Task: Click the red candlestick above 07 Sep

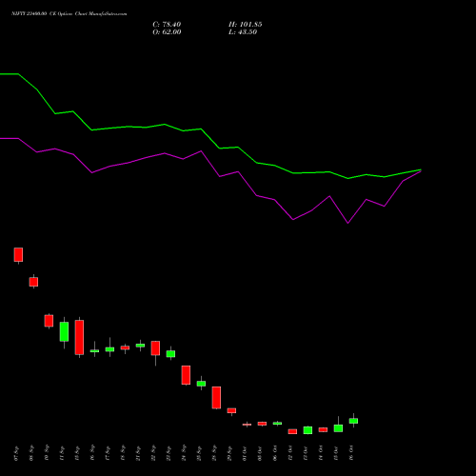Action: [18, 255]
